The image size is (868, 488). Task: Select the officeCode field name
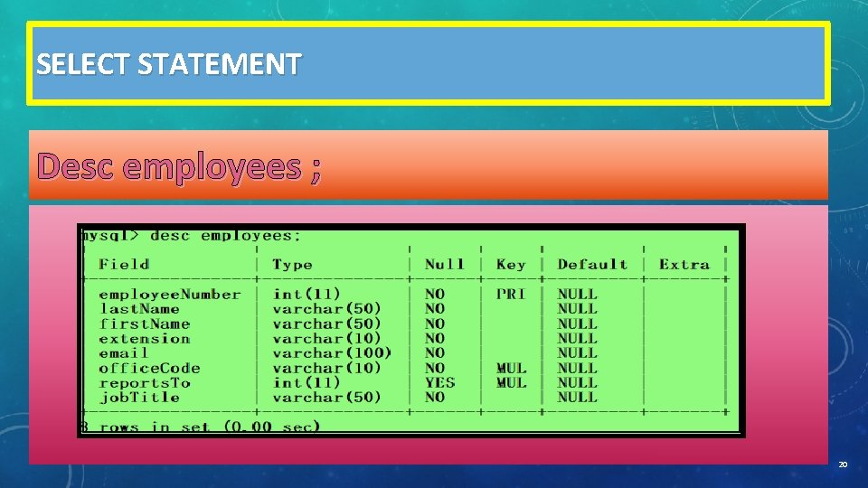[x=149, y=368]
